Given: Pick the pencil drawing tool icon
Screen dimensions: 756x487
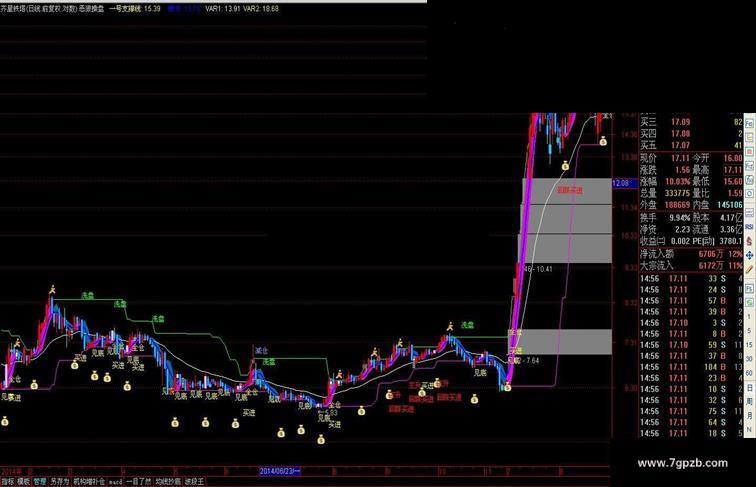Looking at the screenshot, I should click(750, 269).
